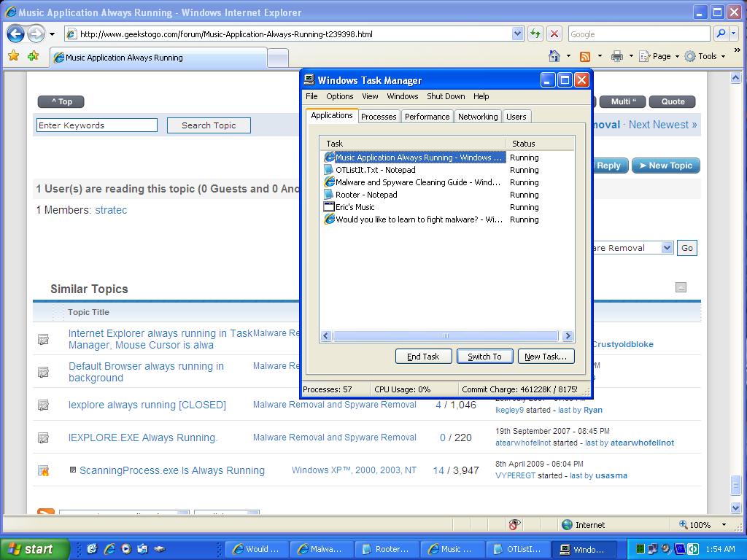Image resolution: width=747 pixels, height=560 pixels.
Task: Go to the home page via house icon
Action: pyautogui.click(x=554, y=56)
